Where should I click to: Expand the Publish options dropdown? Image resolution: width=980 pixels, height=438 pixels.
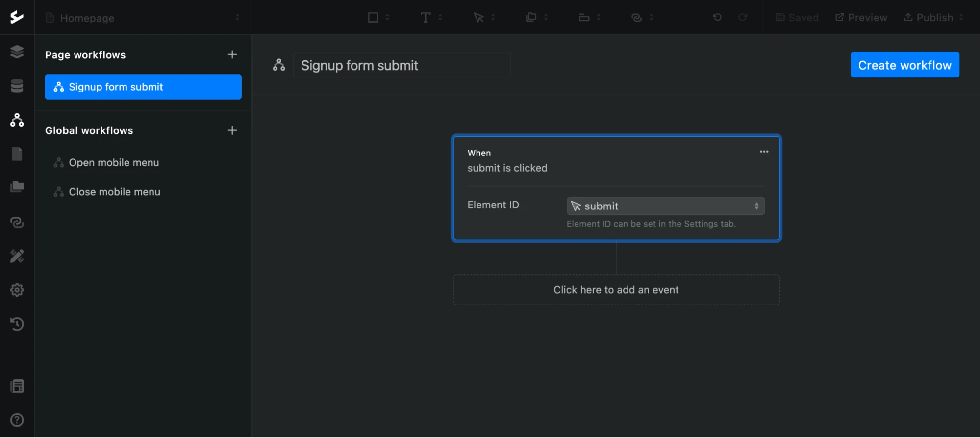tap(961, 17)
